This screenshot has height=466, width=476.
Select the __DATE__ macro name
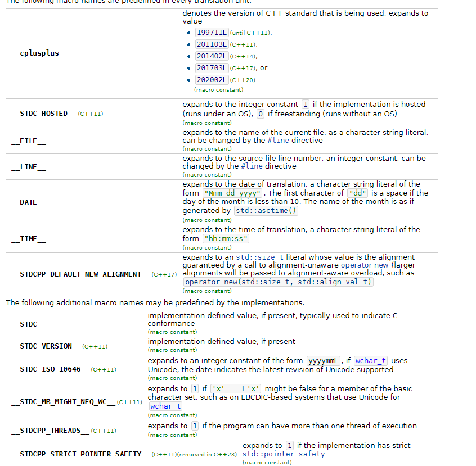coord(29,202)
